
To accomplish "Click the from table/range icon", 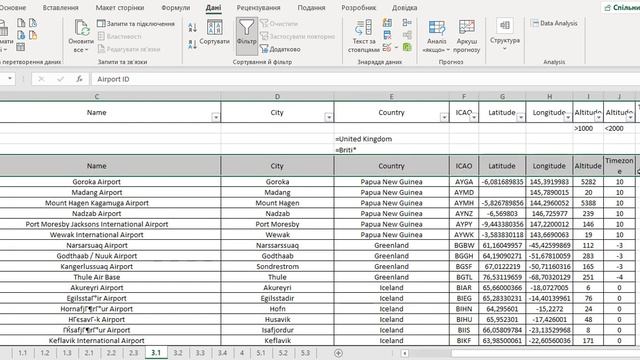I will click(21, 47).
